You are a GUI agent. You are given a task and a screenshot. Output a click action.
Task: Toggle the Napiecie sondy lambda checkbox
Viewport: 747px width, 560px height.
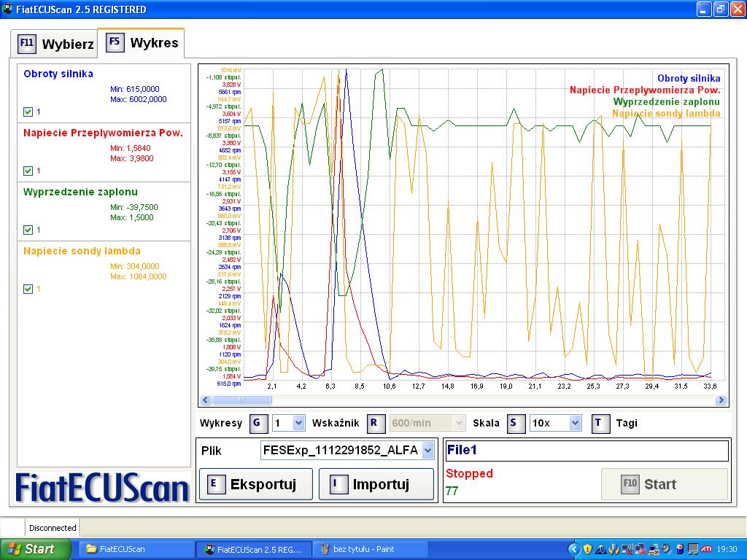point(28,289)
